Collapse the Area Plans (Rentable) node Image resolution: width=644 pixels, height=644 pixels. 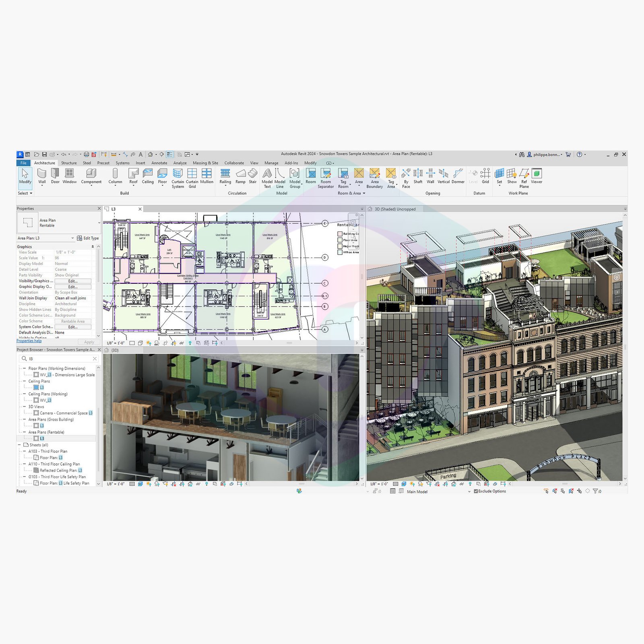[x=24, y=432]
